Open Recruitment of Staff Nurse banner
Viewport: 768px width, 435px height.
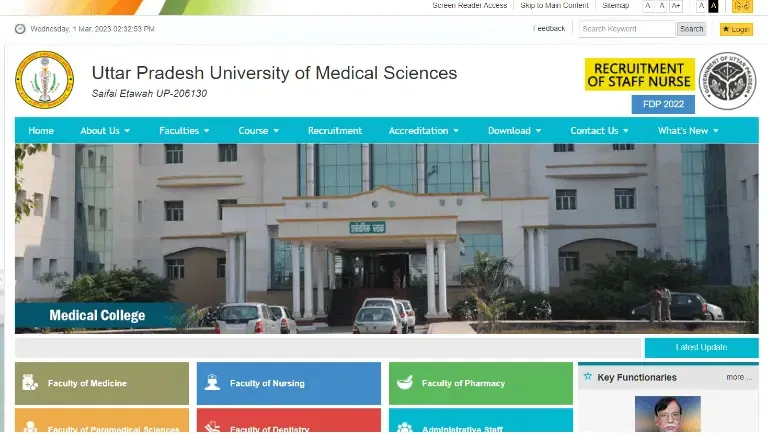[x=639, y=74]
